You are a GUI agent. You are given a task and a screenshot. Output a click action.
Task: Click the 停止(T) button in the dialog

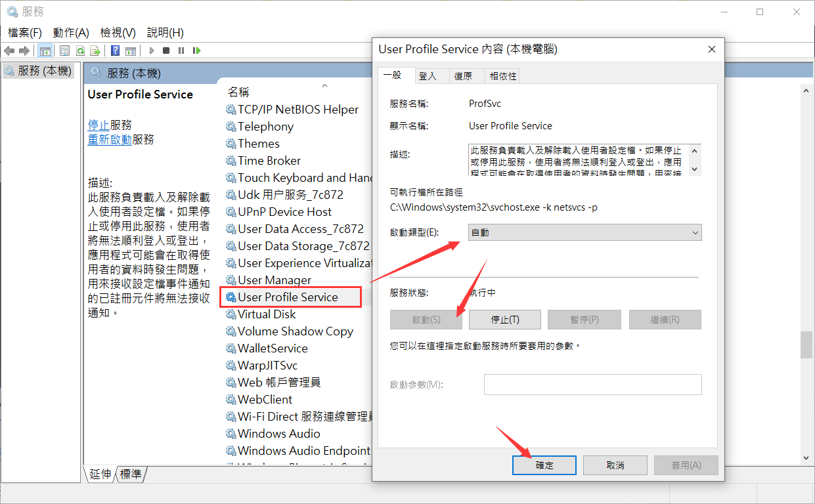tap(506, 320)
